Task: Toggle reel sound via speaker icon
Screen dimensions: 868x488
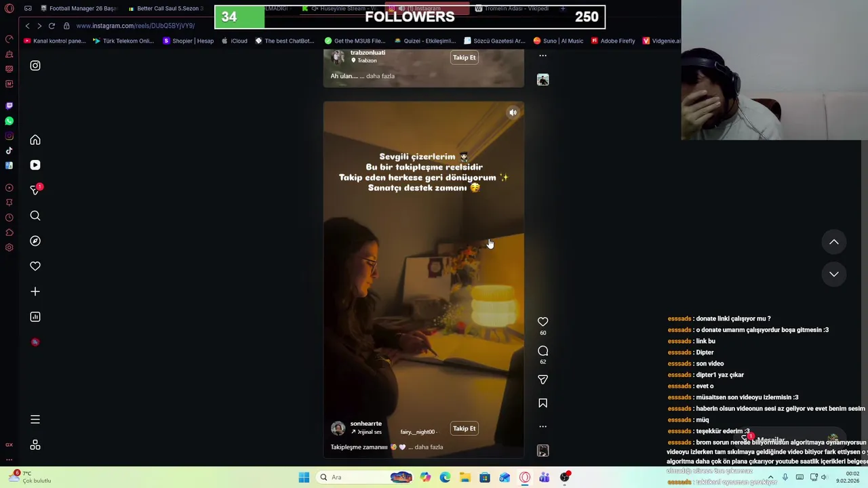Action: [513, 113]
